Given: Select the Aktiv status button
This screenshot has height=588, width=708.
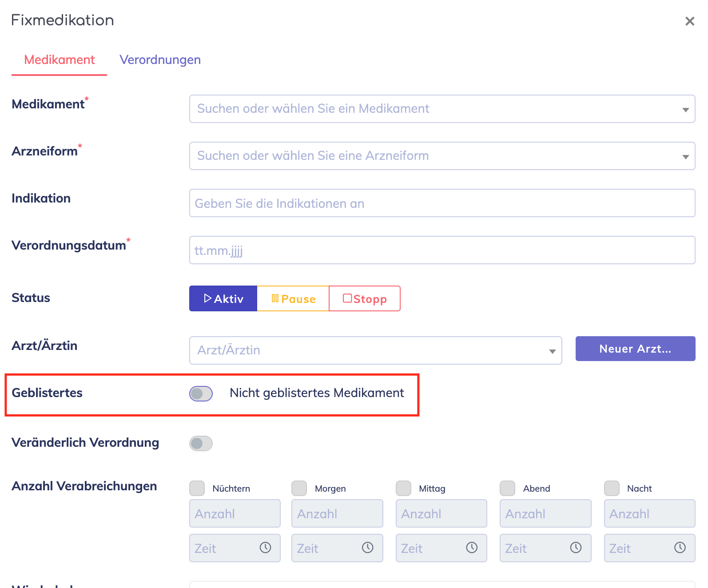Looking at the screenshot, I should [x=223, y=299].
